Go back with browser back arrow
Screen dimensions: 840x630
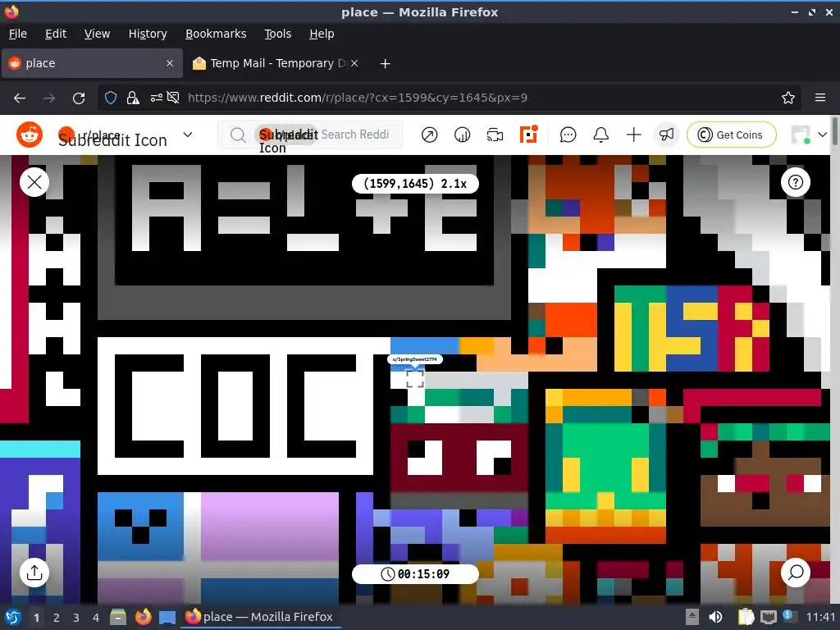[x=20, y=98]
